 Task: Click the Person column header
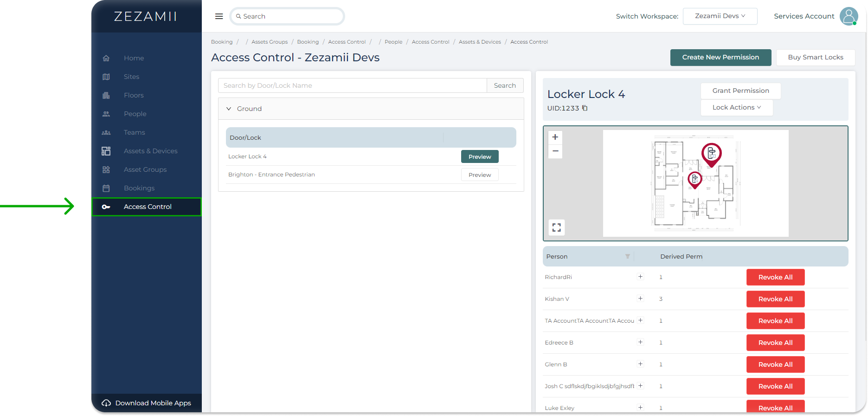point(557,256)
